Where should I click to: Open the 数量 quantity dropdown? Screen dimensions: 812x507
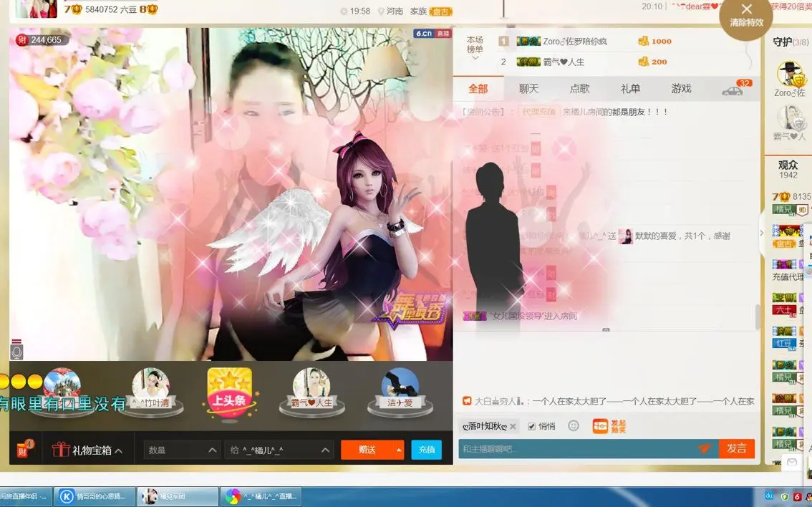click(182, 450)
